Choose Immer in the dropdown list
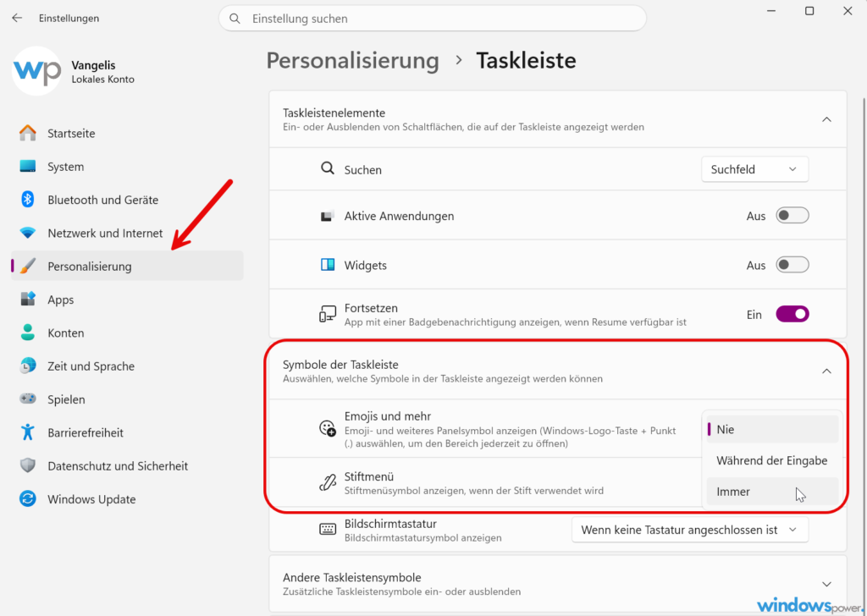The width and height of the screenshot is (867, 616). 772,491
